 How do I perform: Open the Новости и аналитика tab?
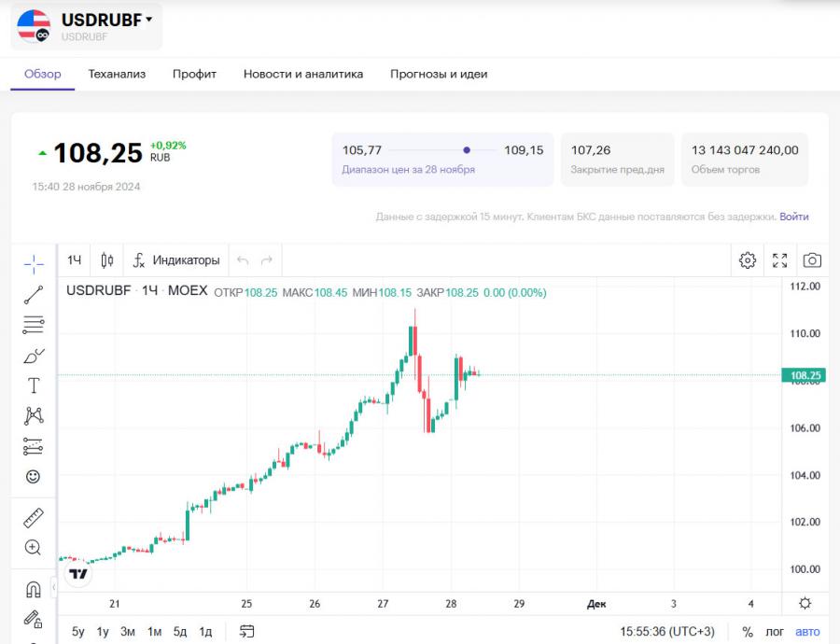click(302, 74)
